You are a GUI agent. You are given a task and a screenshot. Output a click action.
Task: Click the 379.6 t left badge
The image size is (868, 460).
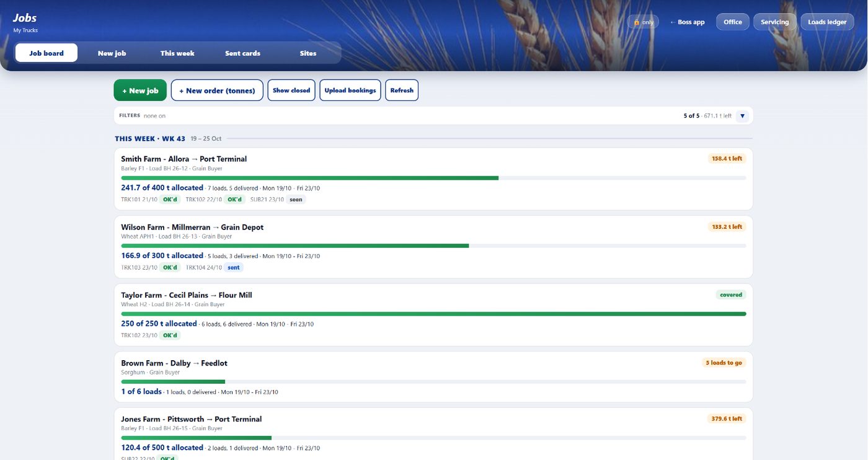point(727,419)
